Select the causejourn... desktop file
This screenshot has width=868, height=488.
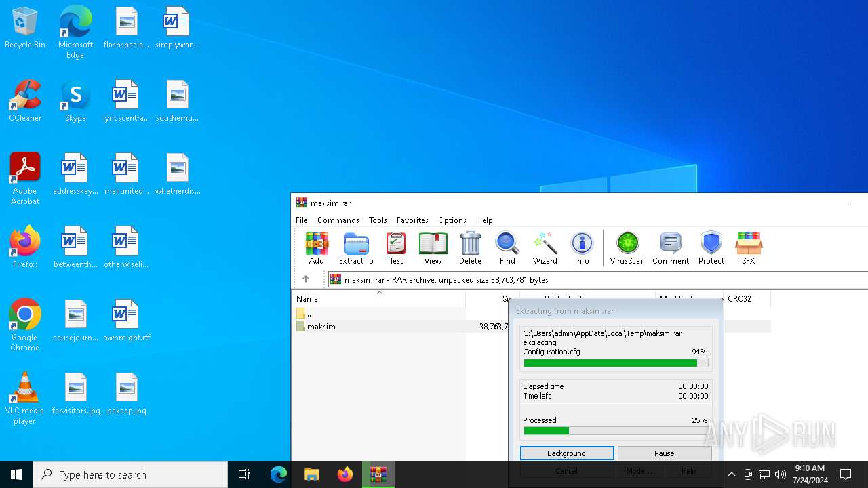[75, 321]
